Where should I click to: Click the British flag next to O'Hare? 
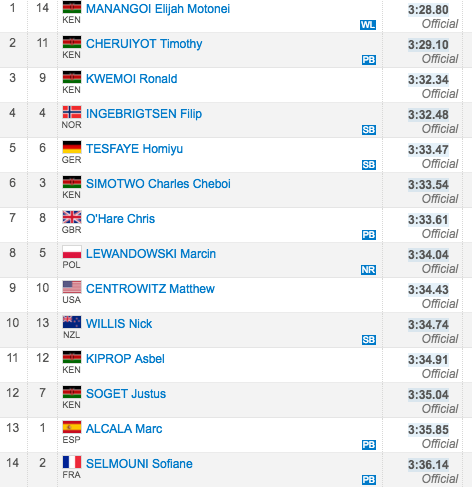tap(72, 217)
